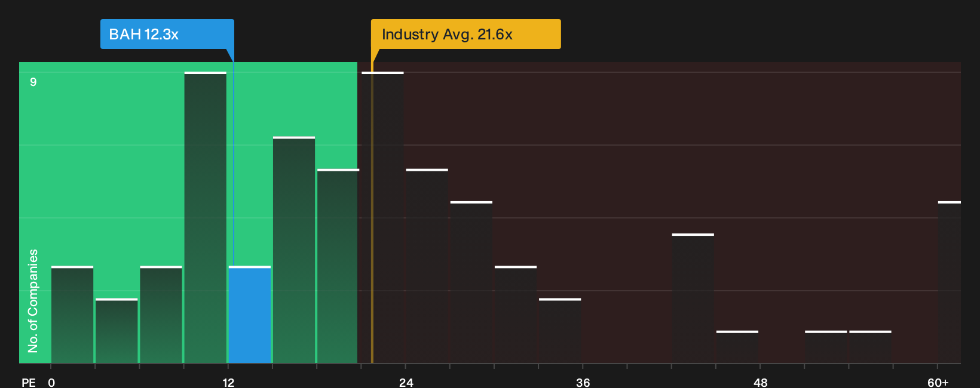Click the y-axis value 9
The width and height of the screenshot is (980, 388).
point(33,82)
